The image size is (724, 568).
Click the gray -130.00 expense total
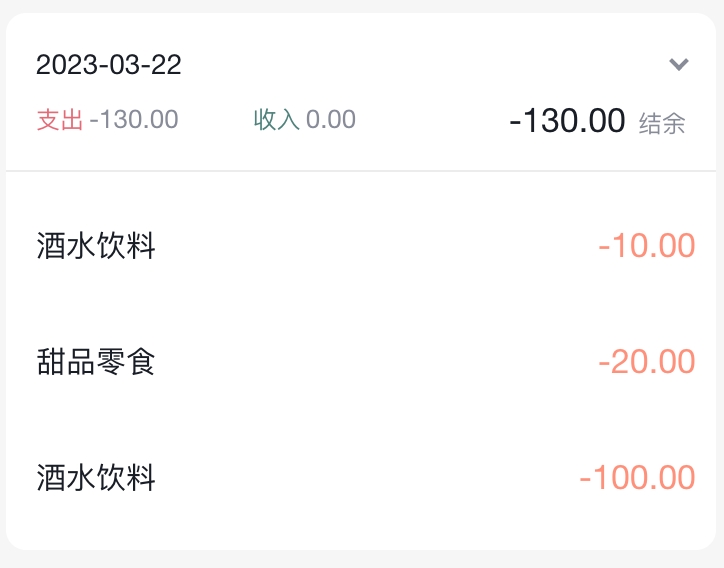pyautogui.click(x=134, y=120)
